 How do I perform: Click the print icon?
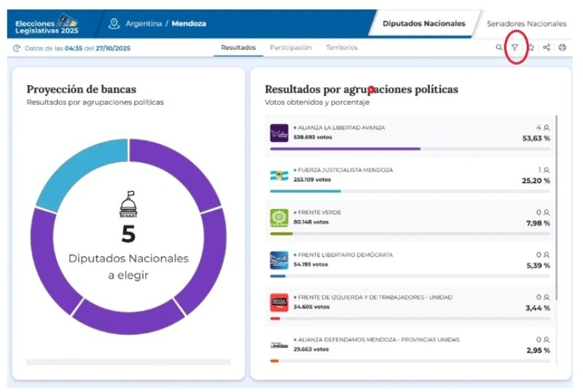pyautogui.click(x=562, y=48)
